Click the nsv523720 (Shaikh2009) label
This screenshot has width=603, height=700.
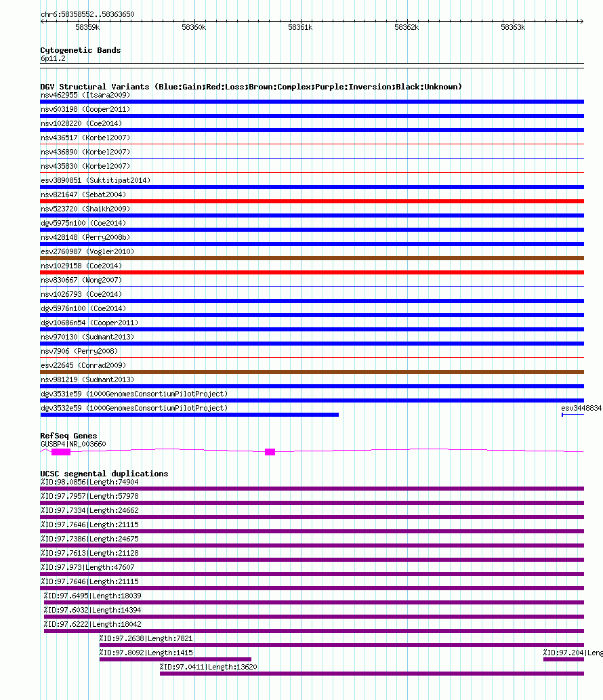85,209
